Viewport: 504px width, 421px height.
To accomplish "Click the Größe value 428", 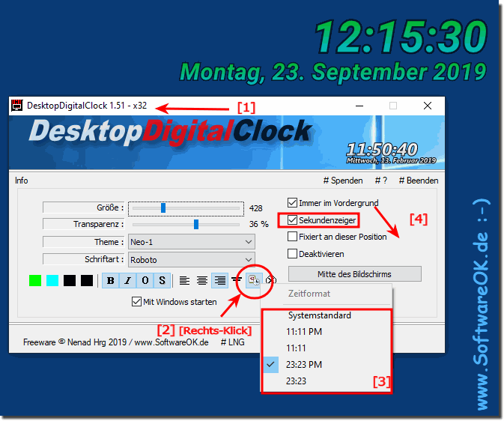I will [256, 208].
